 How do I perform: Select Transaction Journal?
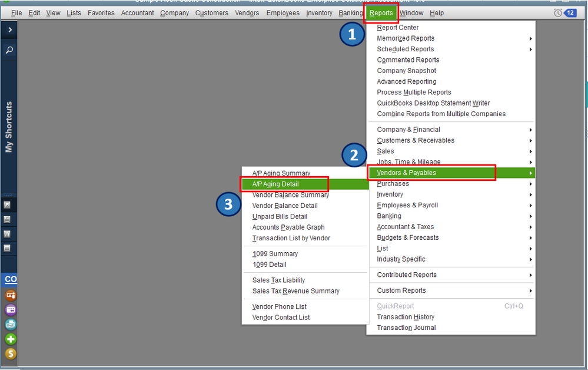(450, 328)
